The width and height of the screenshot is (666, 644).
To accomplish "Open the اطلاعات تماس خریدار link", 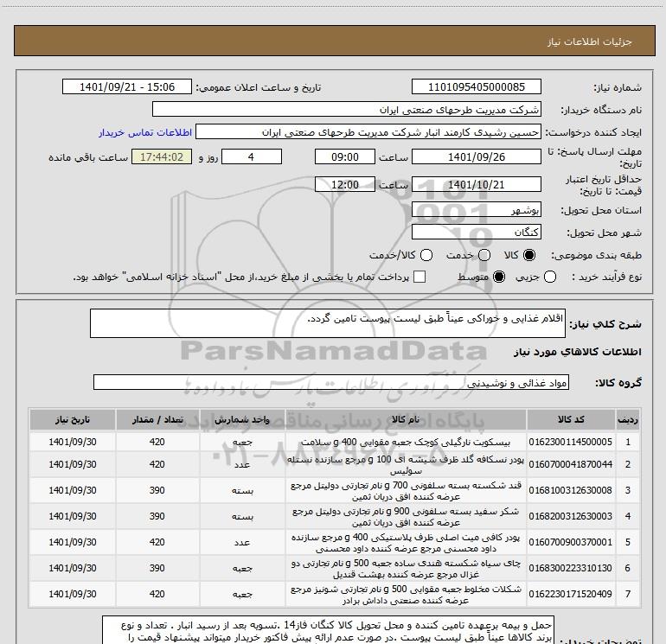I will point(145,132).
